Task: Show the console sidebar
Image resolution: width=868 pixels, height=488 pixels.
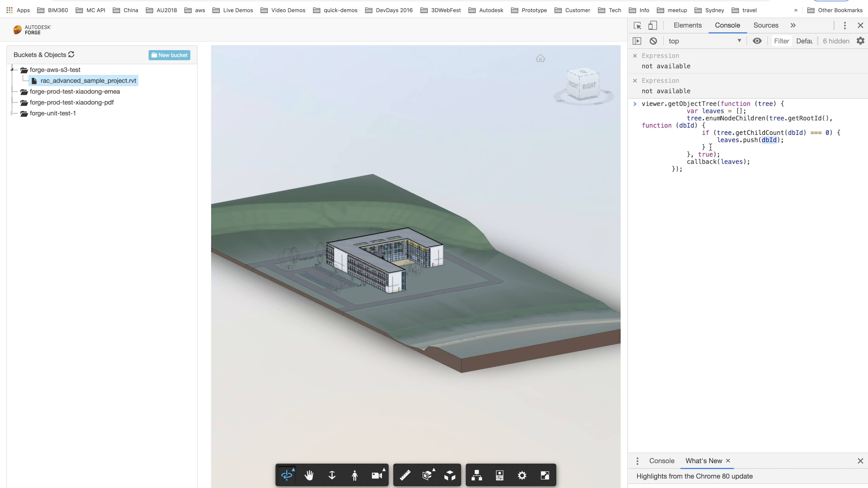Action: [637, 41]
